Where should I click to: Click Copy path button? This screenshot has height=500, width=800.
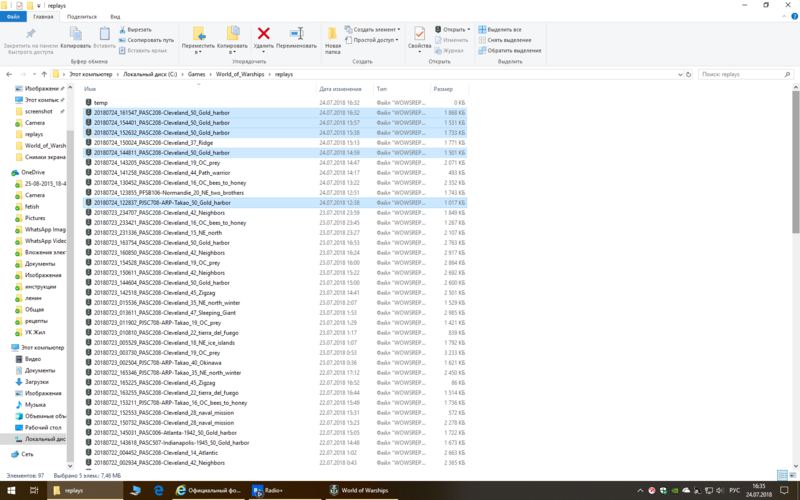(x=146, y=40)
